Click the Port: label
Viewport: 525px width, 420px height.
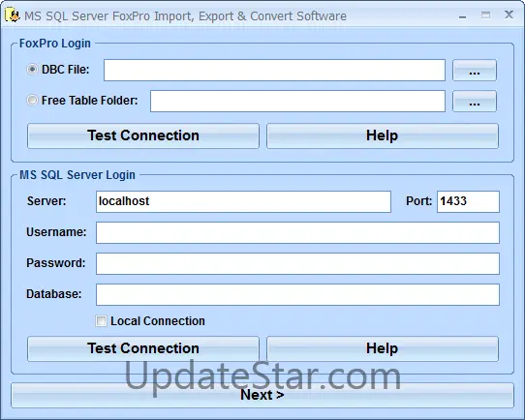418,201
